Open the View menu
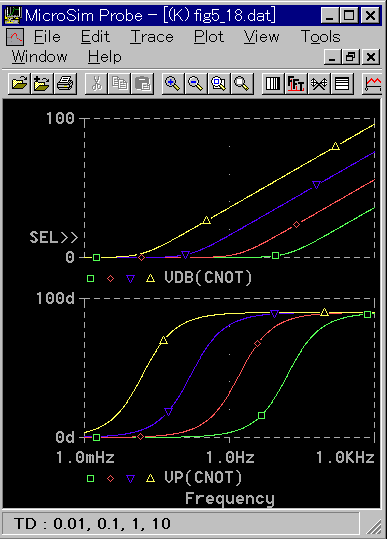The width and height of the screenshot is (387, 539). coord(261,36)
